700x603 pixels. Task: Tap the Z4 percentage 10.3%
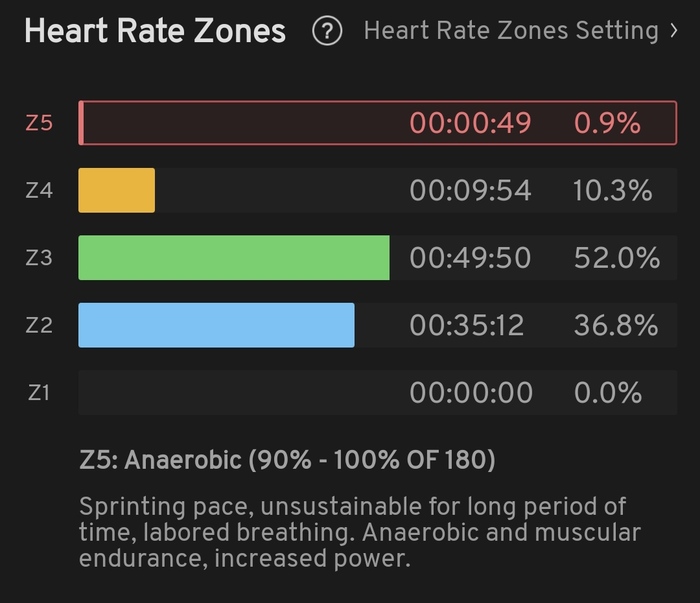[x=612, y=191]
